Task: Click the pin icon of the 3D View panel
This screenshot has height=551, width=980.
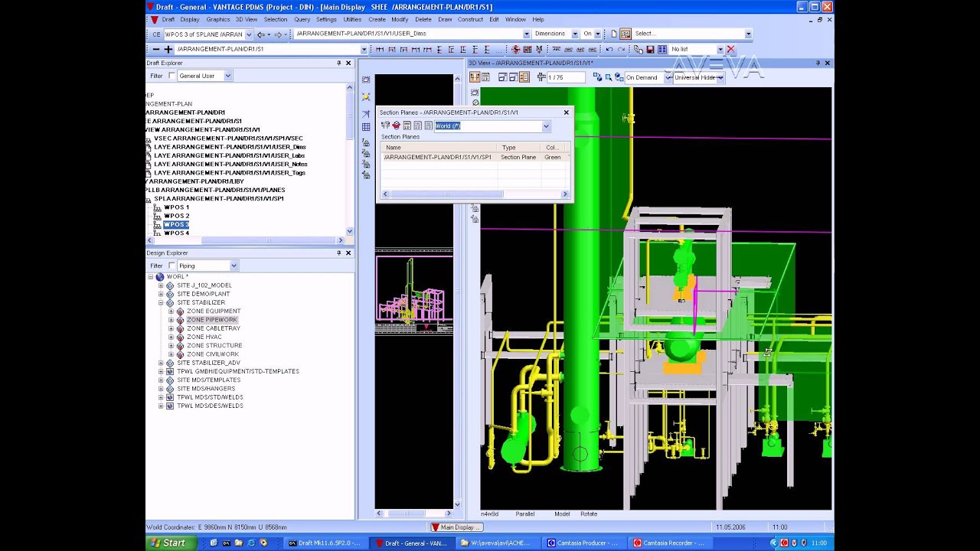Action: point(818,63)
